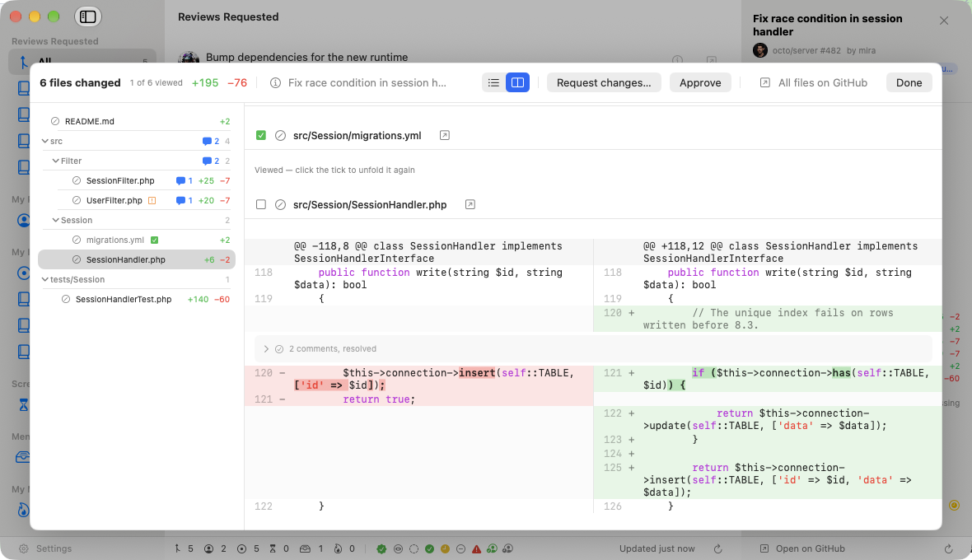Viewport: 972px width, 560px height.
Task: Click inbox filter icon with count 1
Action: pyautogui.click(x=305, y=548)
